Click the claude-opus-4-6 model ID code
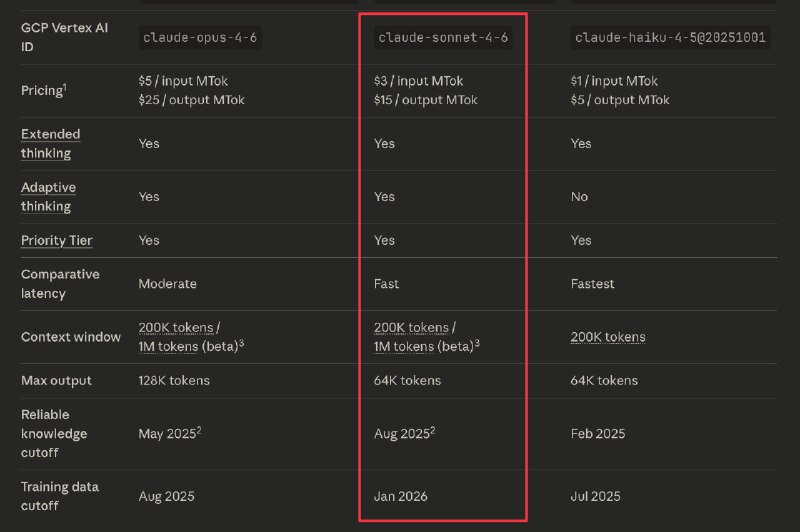 [202, 39]
